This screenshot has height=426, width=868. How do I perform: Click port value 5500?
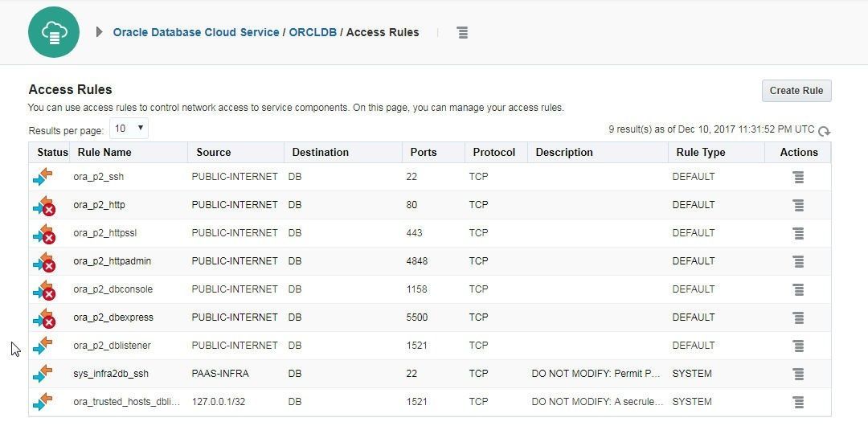(x=417, y=317)
